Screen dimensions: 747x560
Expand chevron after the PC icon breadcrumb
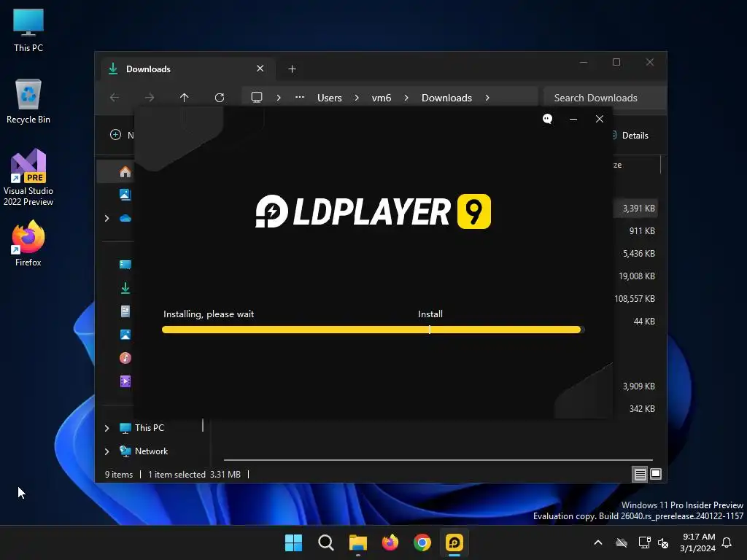(279, 98)
